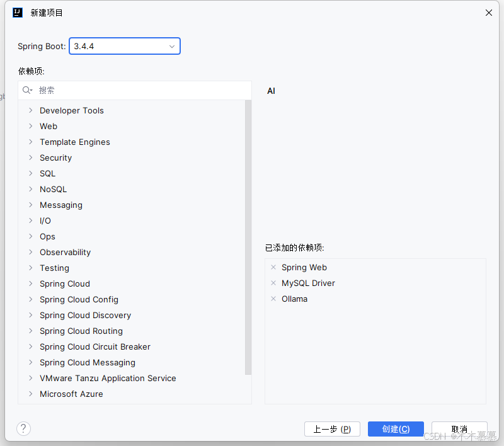Expand the I/O category chevron
The image size is (504, 446).
click(30, 220)
